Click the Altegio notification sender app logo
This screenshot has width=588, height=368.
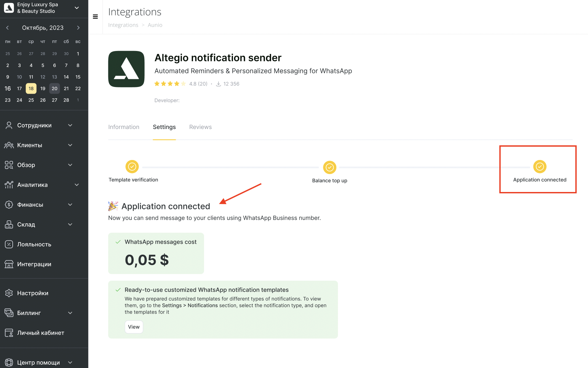[126, 69]
